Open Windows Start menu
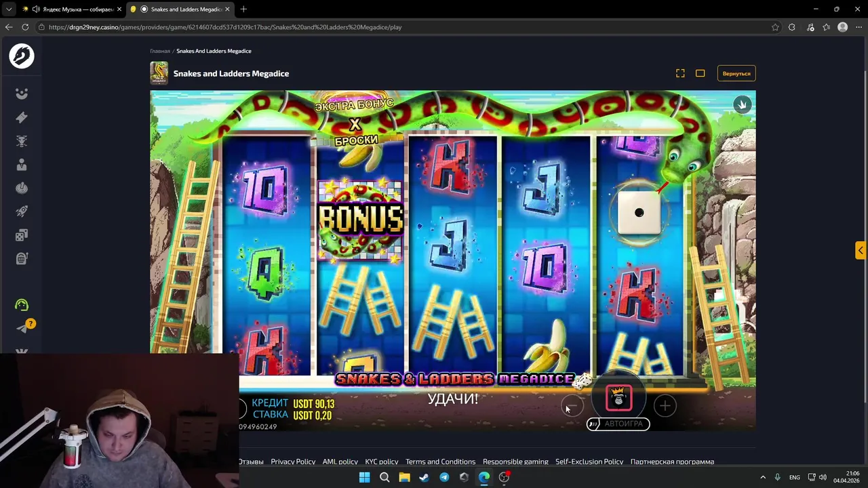 pyautogui.click(x=364, y=477)
